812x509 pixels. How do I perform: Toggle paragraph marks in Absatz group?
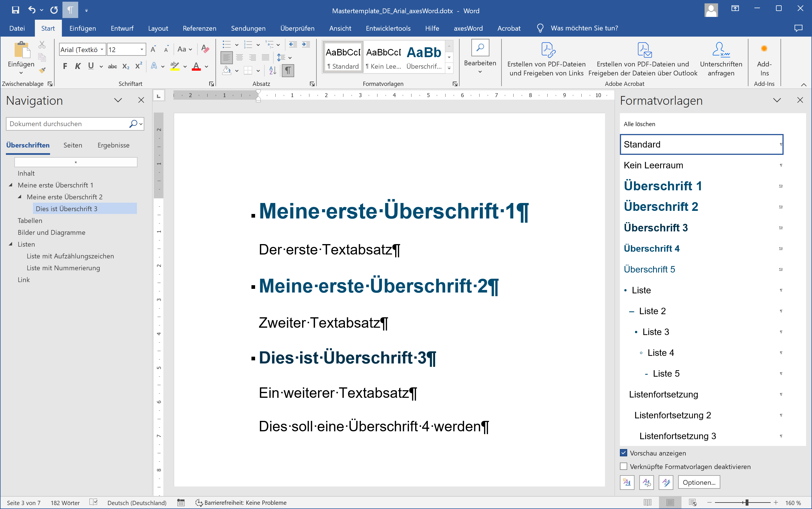tap(288, 71)
